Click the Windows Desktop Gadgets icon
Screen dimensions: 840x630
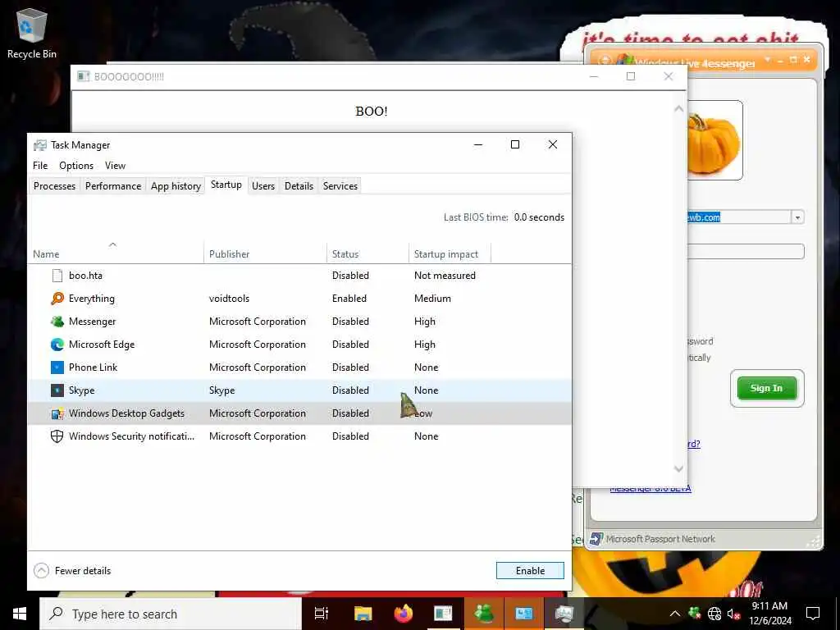57,413
